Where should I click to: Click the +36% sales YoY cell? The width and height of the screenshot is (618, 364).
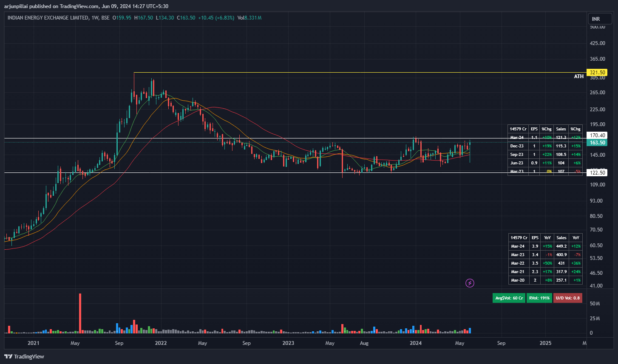click(x=576, y=263)
